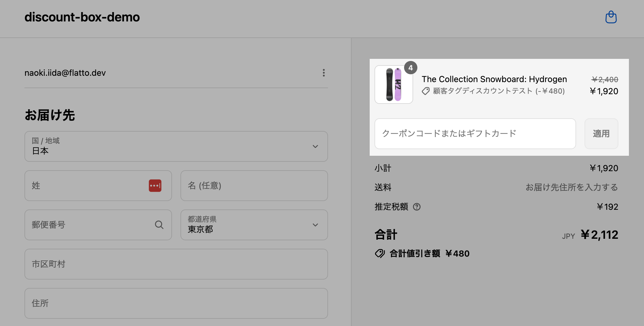The height and width of the screenshot is (326, 644).
Task: Click the 住所 address input field
Action: pos(176,303)
